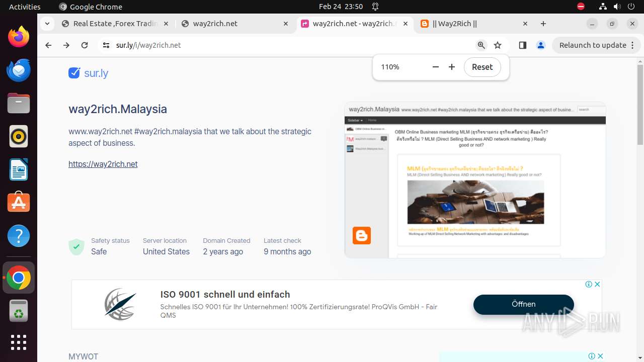Click the United States server location text
The image size is (644, 362).
[x=166, y=251]
